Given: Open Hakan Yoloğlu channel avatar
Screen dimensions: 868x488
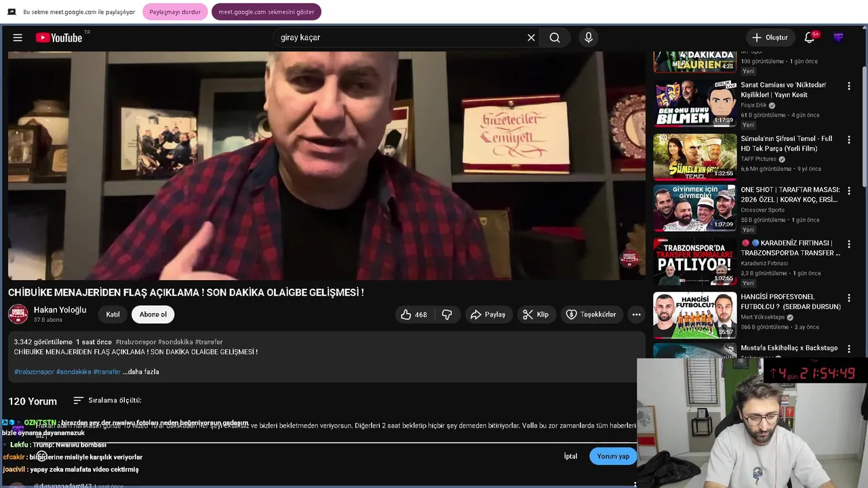Looking at the screenshot, I should [x=18, y=314].
